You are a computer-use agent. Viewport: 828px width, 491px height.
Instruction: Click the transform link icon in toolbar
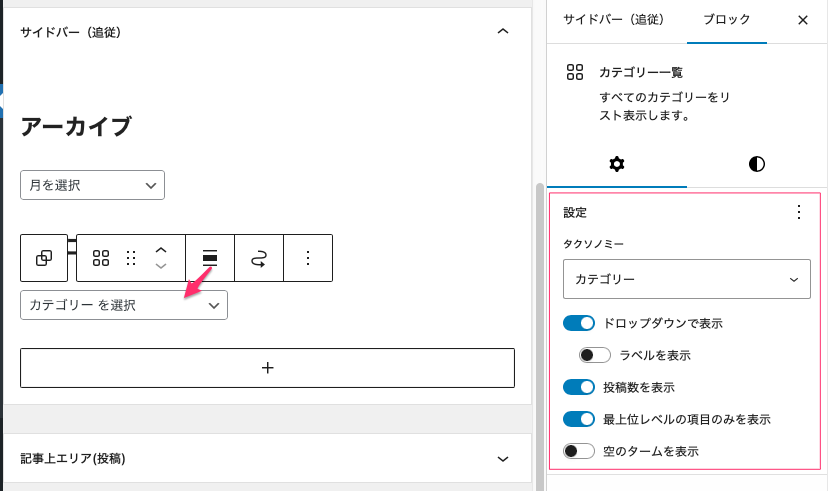pos(259,259)
